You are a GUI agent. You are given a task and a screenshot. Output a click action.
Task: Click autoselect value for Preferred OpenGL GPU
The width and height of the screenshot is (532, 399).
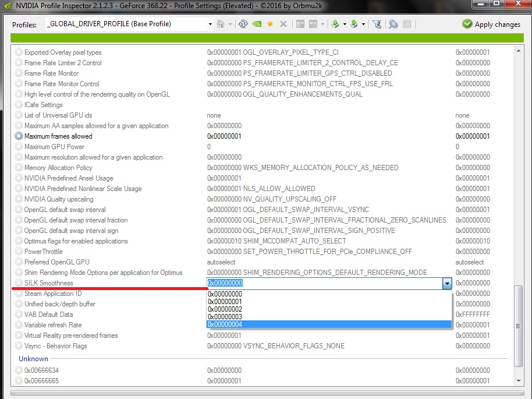[221, 262]
